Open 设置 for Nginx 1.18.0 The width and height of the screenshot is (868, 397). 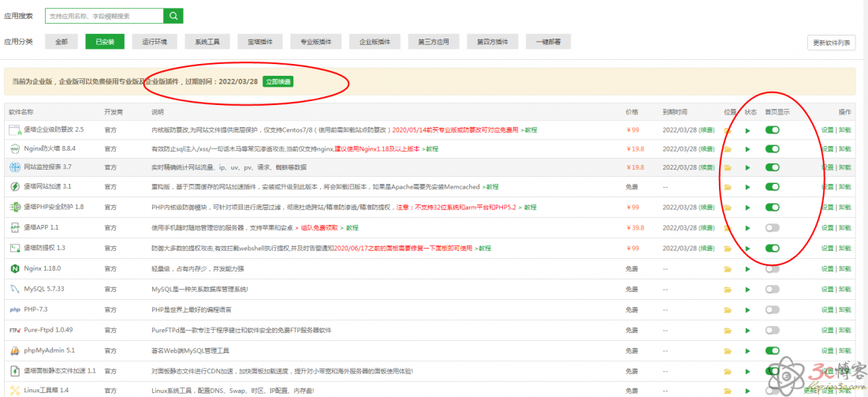(x=827, y=269)
